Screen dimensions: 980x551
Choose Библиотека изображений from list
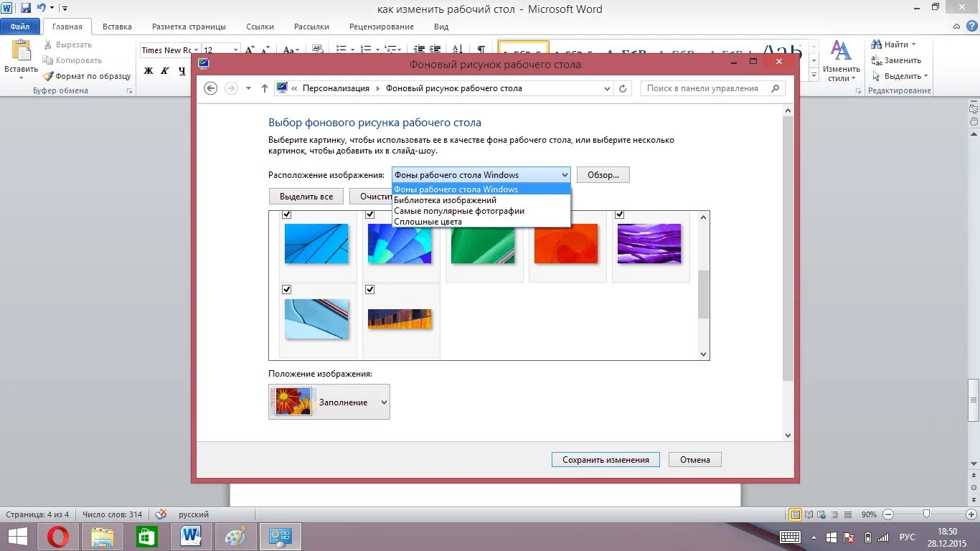click(x=481, y=200)
